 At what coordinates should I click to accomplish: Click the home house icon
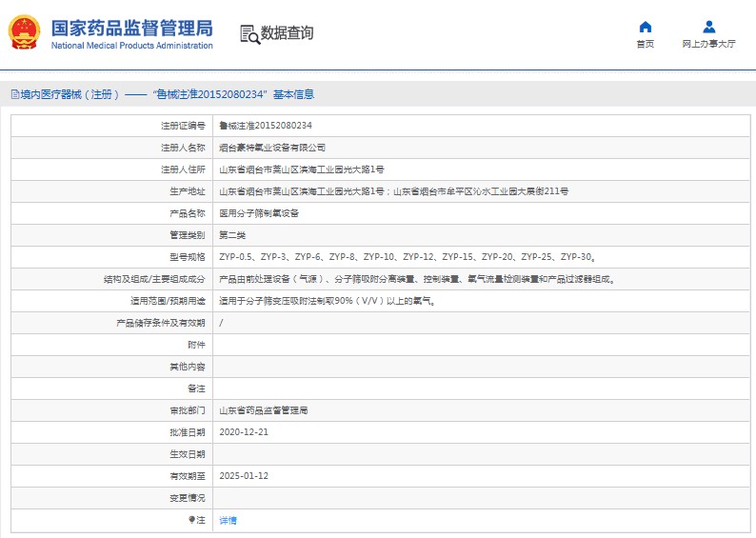pos(645,27)
